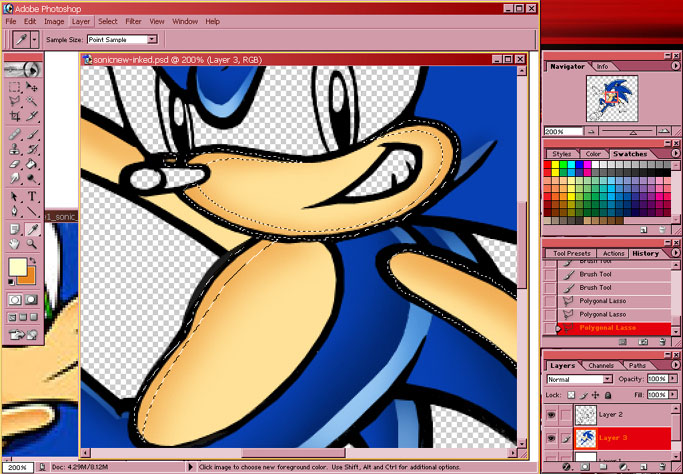
Task: Select the History Brush tool
Action: click(31, 149)
